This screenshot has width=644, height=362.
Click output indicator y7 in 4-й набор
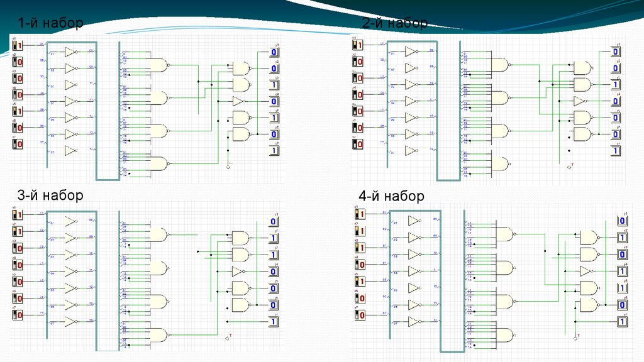(621, 322)
